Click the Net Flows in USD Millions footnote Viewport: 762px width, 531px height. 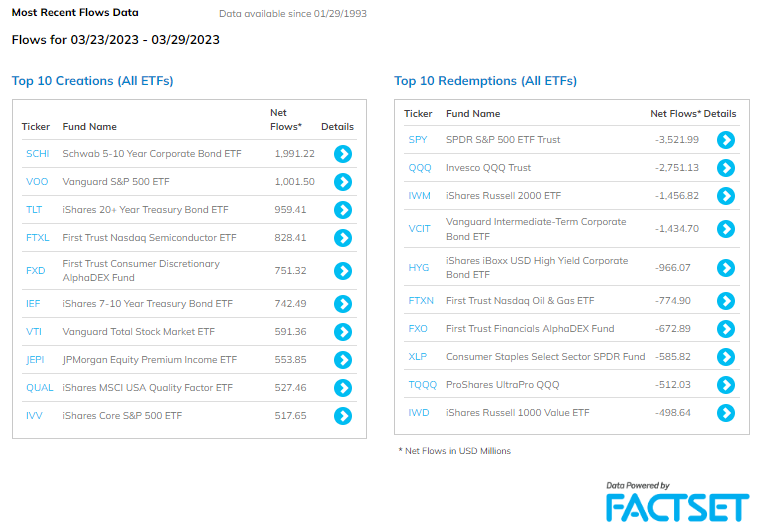[454, 451]
